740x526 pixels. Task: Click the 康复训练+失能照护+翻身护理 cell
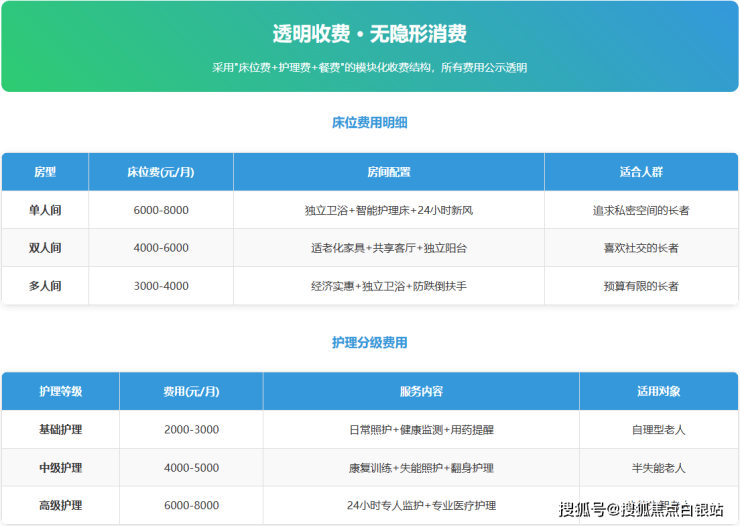click(420, 467)
